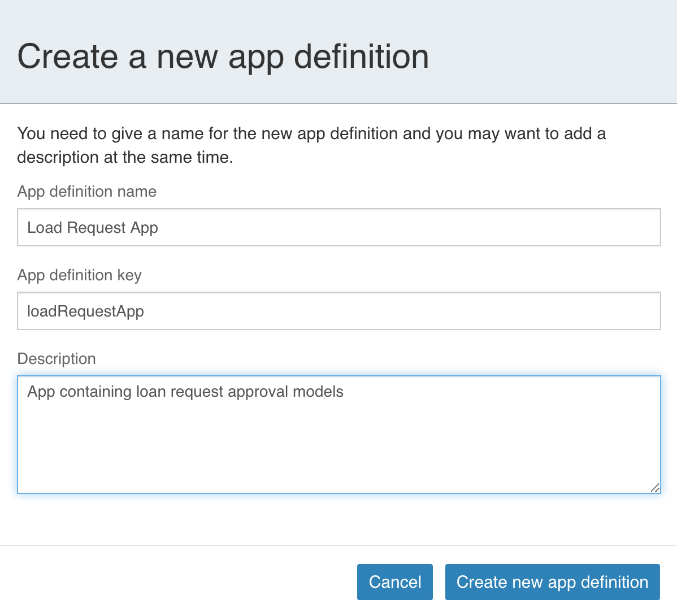
Task: Click inside the Description text area
Action: click(x=339, y=435)
